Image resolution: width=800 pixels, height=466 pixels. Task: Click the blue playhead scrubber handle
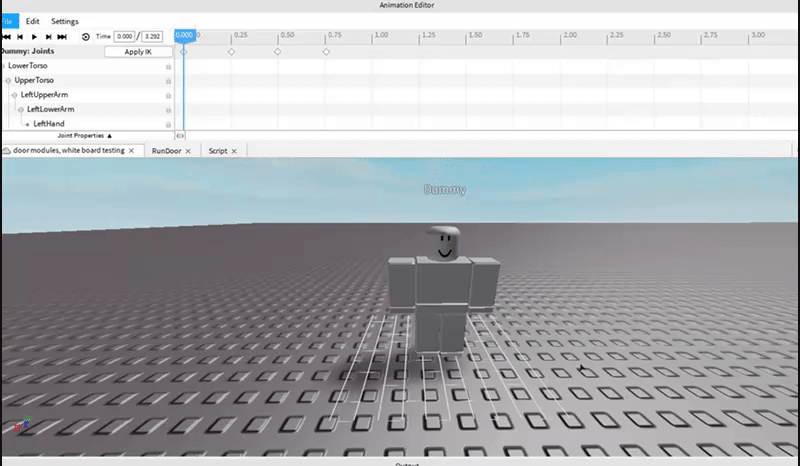pos(184,35)
